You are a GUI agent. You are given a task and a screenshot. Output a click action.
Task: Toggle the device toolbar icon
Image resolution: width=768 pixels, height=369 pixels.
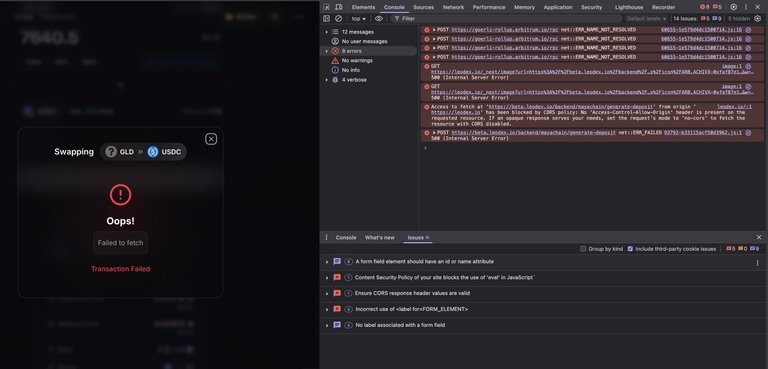338,7
